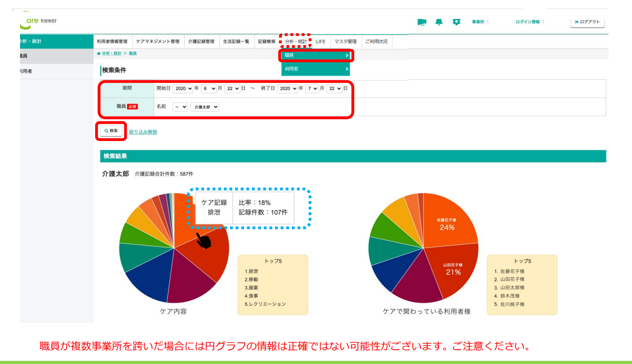The height and width of the screenshot is (364, 632).
Task: Switch to the LIFE tab
Action: 320,41
